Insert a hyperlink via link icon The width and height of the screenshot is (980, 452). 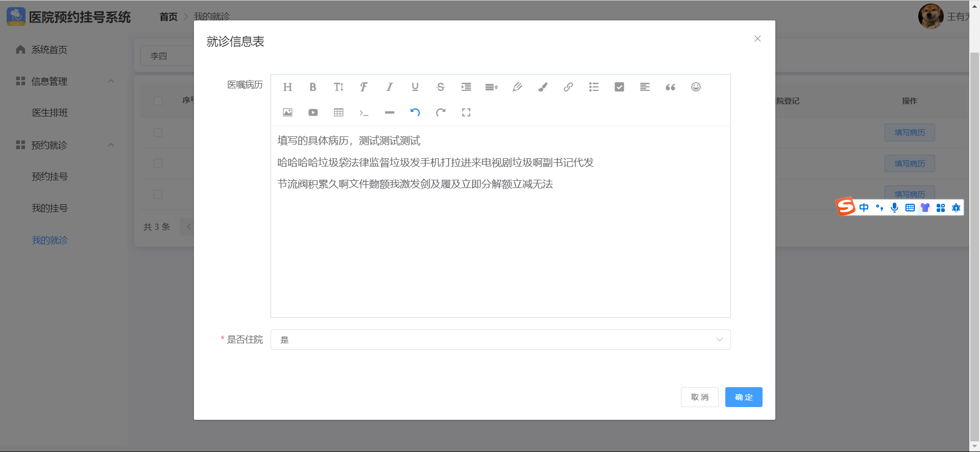pyautogui.click(x=568, y=87)
